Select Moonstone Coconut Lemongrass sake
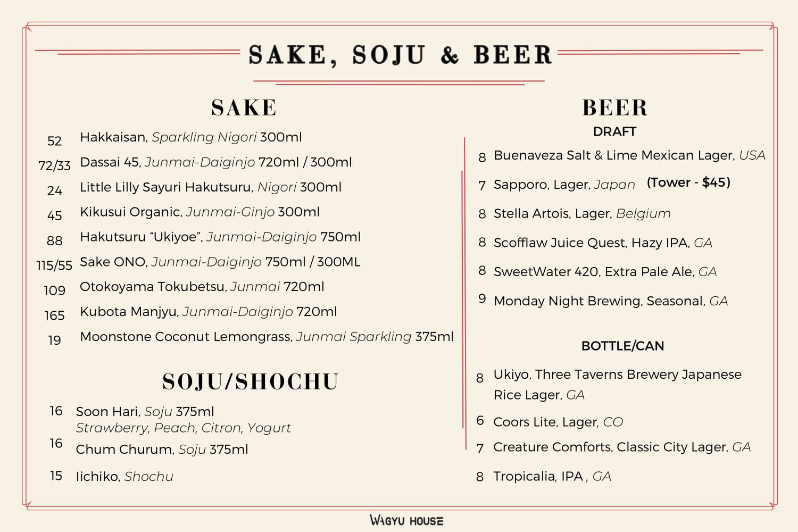This screenshot has width=798, height=532. coord(267,337)
